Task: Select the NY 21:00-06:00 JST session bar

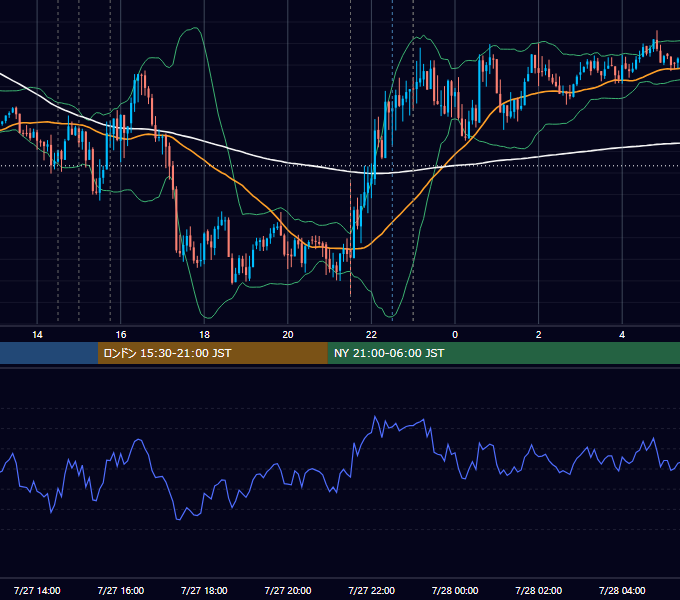Action: pos(503,353)
